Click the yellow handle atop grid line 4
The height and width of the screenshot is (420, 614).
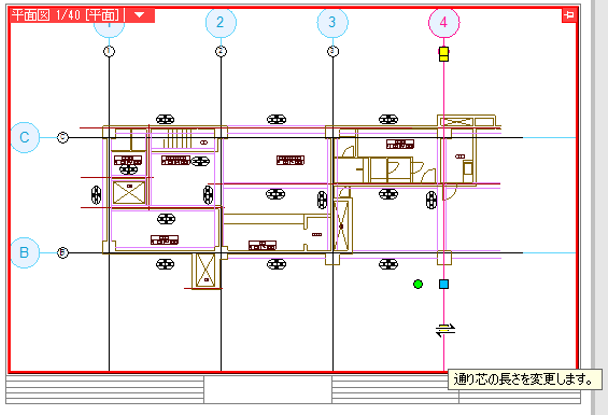point(444,53)
